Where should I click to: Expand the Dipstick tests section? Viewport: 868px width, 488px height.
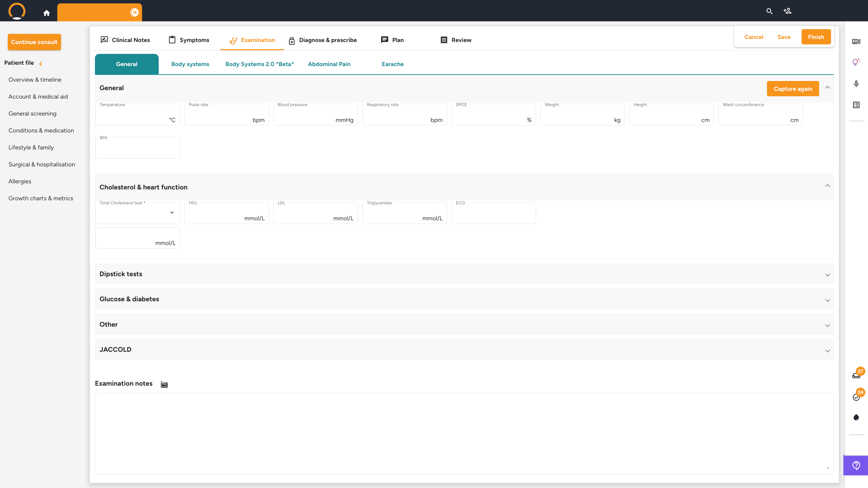[x=827, y=275]
